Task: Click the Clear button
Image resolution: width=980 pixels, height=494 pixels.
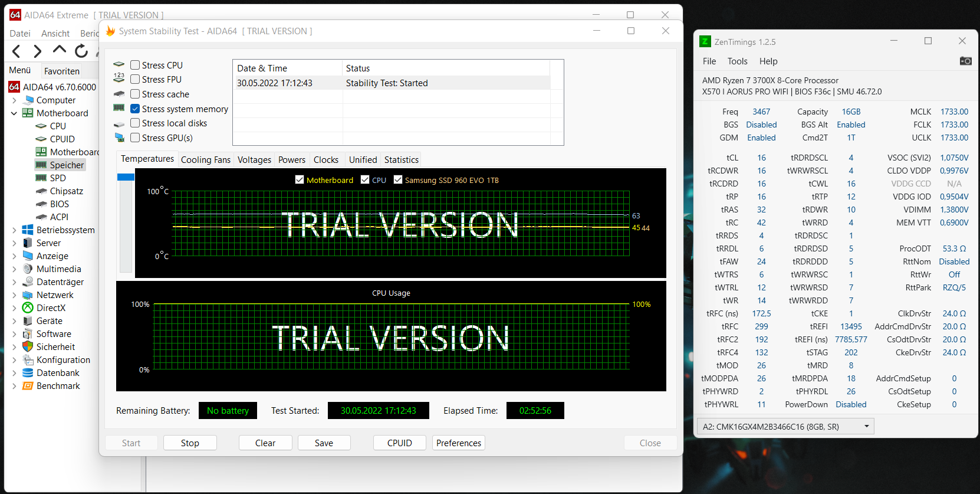Action: coord(265,443)
